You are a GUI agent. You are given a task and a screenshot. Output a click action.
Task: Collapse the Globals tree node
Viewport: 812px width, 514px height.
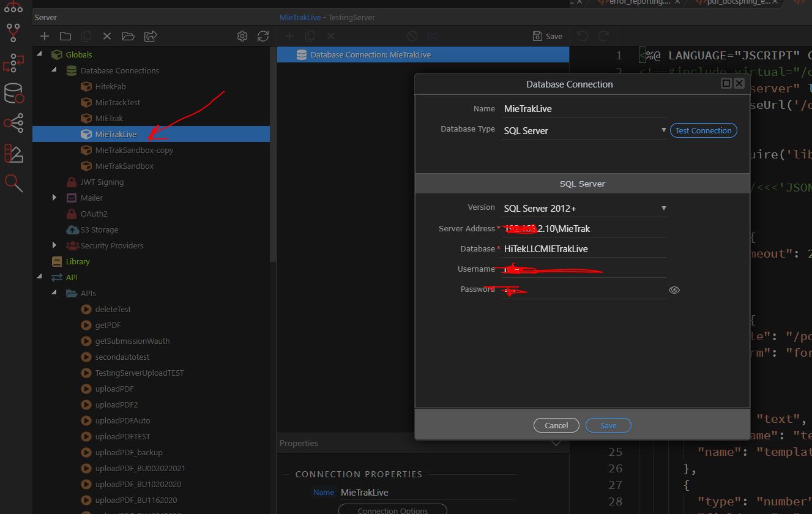click(40, 54)
